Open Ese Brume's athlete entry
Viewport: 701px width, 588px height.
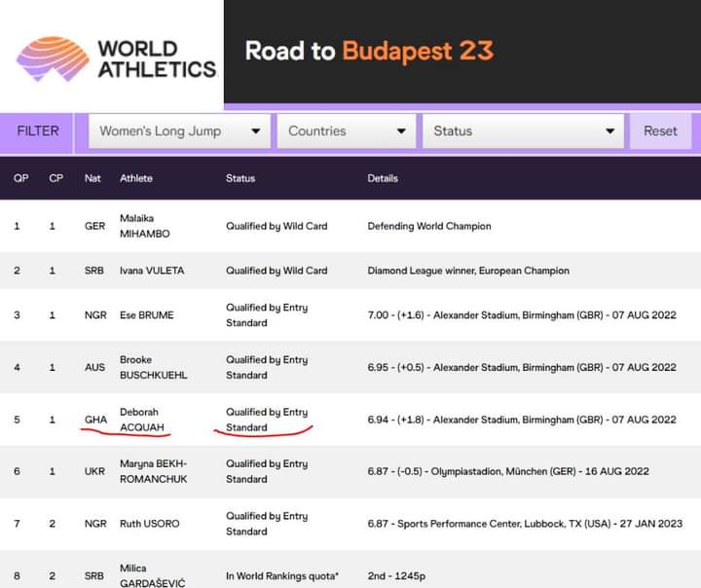coord(148,315)
